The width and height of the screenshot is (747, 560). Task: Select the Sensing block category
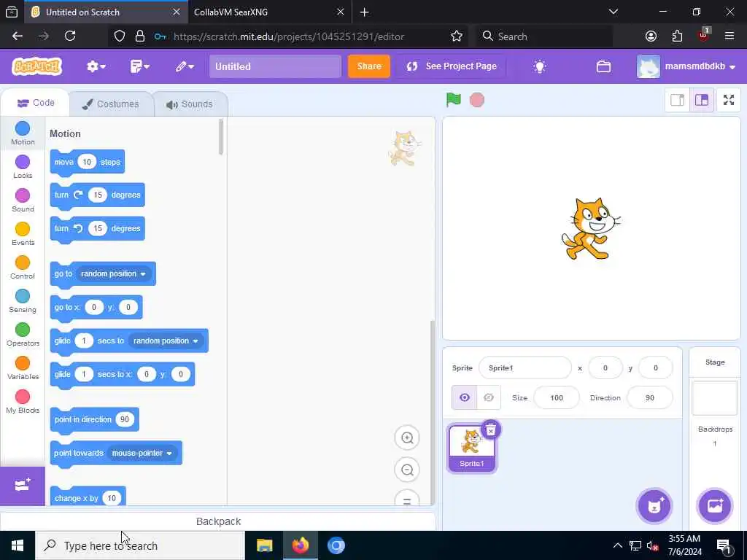coord(23,301)
